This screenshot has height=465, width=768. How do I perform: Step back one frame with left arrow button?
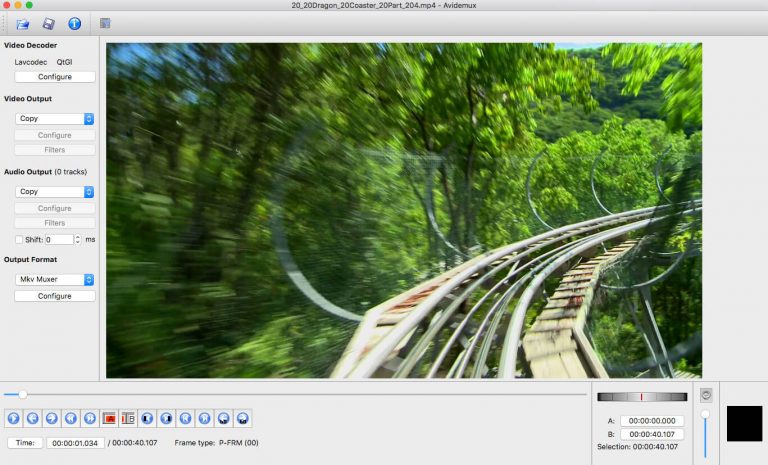pyautogui.click(x=33, y=418)
